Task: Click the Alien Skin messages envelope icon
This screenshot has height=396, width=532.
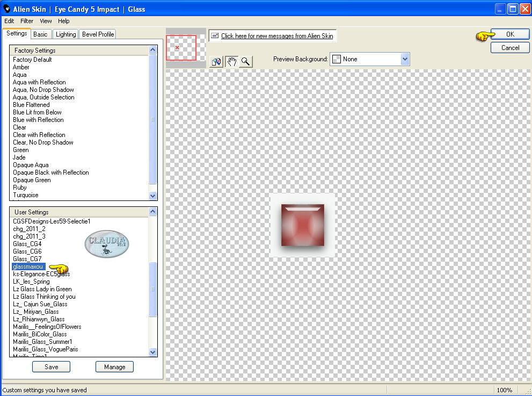Action: (215, 35)
